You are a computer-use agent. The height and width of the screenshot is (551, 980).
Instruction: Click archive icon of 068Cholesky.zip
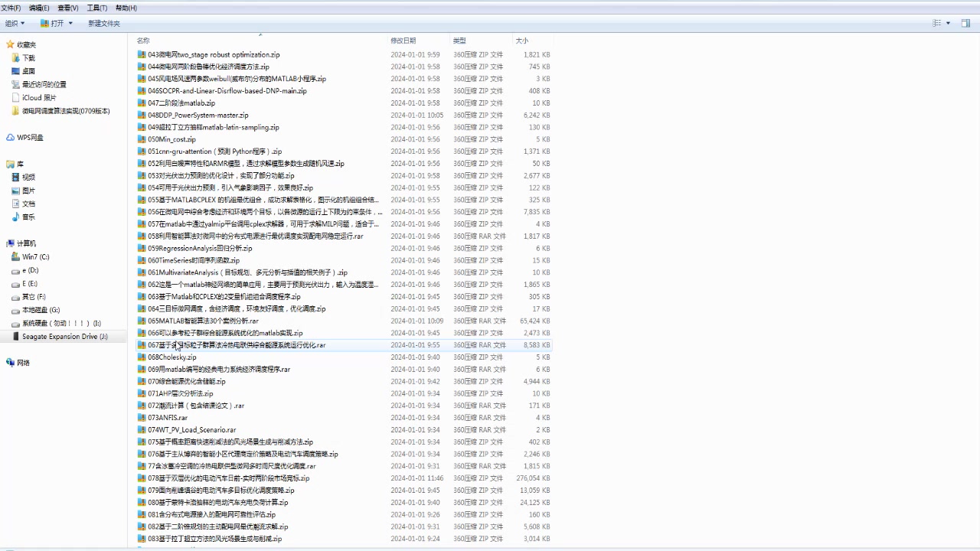click(x=142, y=357)
